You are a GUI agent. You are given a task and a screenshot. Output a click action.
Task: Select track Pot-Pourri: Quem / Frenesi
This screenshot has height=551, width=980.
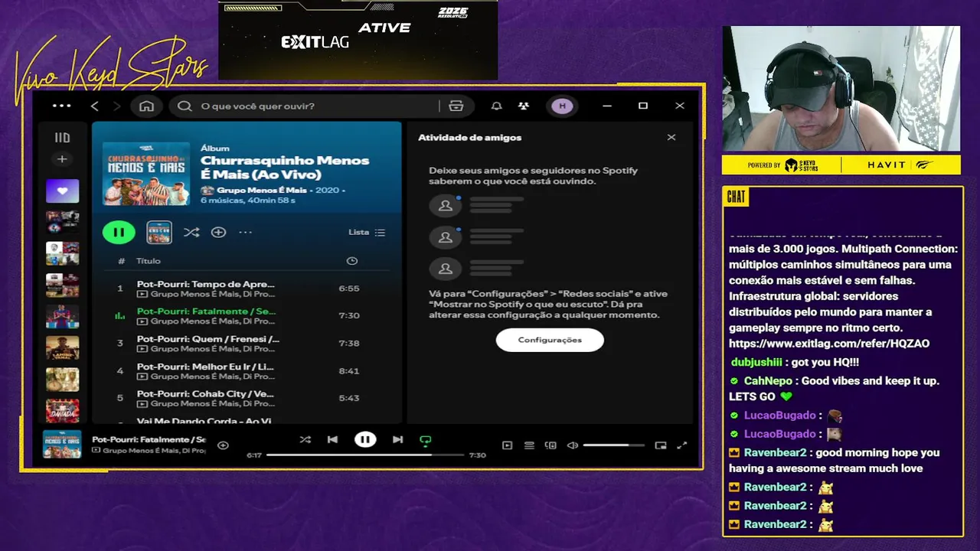pyautogui.click(x=245, y=343)
